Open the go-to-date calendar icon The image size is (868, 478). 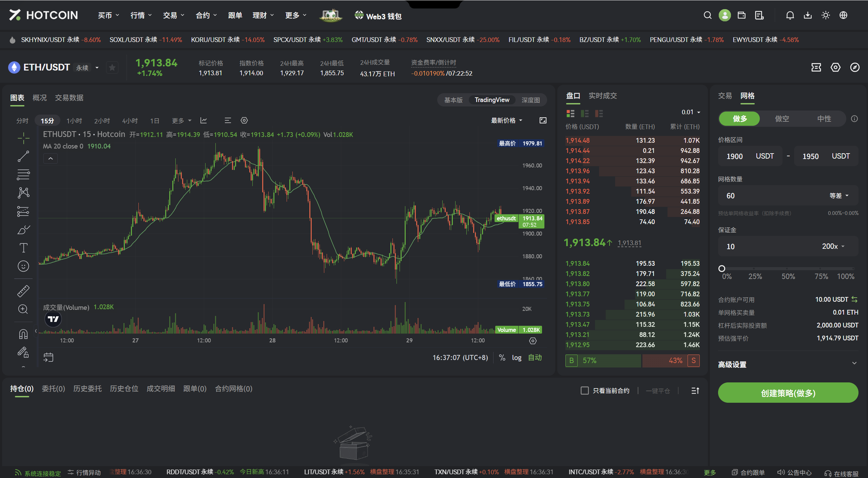49,357
